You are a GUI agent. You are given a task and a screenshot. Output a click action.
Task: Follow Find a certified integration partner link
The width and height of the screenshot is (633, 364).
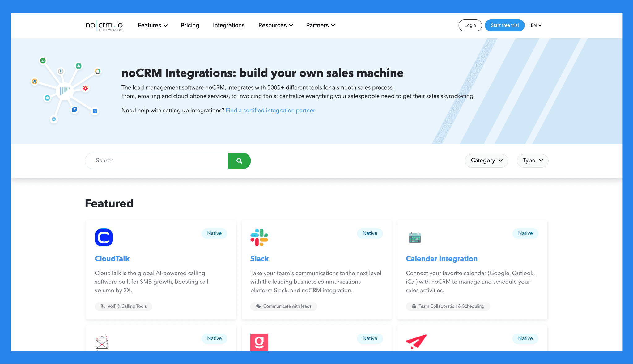coord(270,110)
